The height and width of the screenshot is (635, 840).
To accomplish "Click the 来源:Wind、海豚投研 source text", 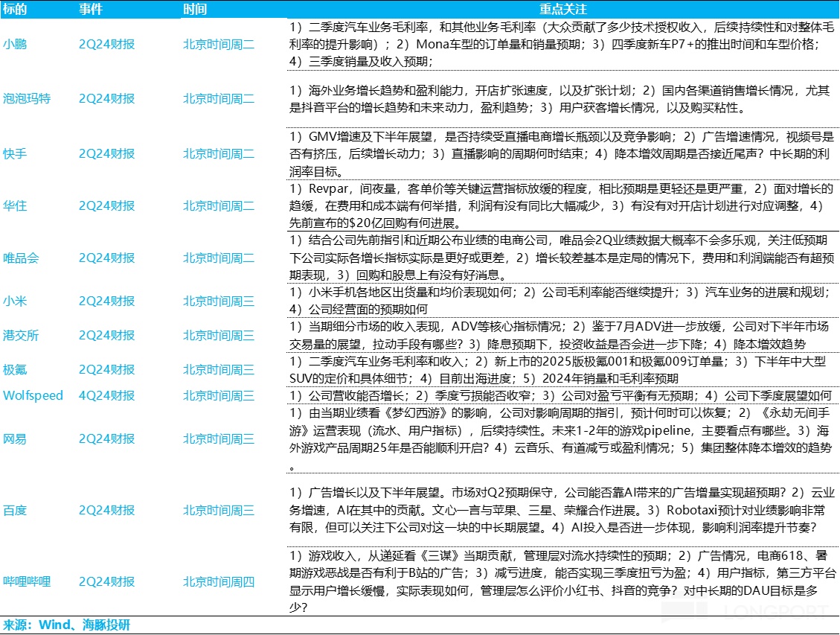I will [x=67, y=625].
